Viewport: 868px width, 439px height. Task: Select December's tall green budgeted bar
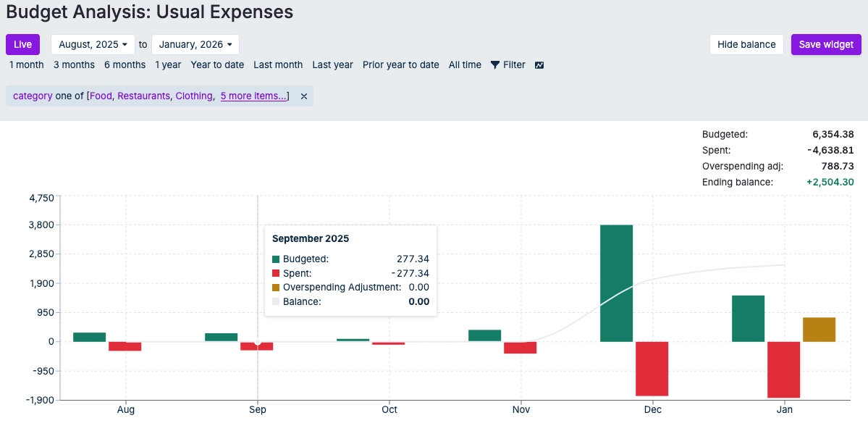[x=616, y=283]
